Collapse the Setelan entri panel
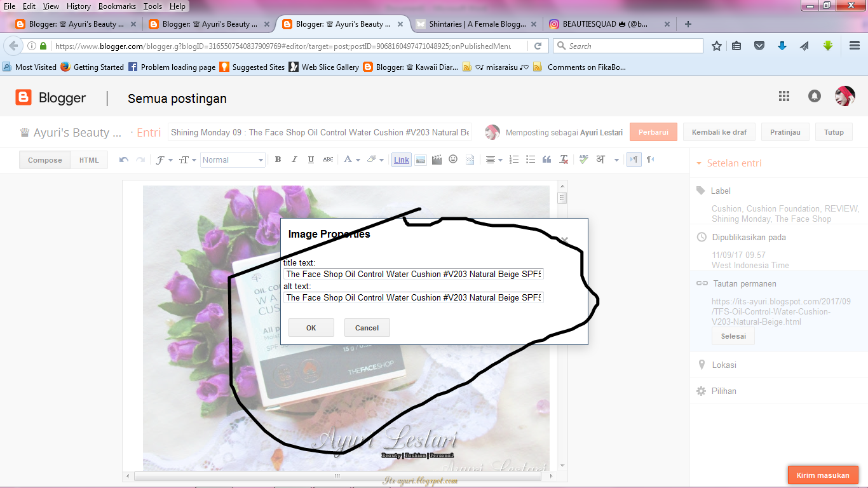868x488 pixels. coord(729,163)
